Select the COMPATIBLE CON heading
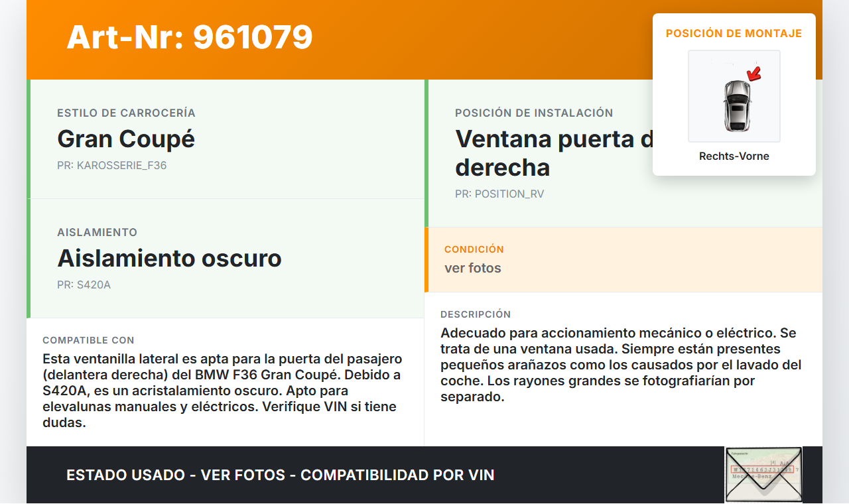 tap(88, 340)
